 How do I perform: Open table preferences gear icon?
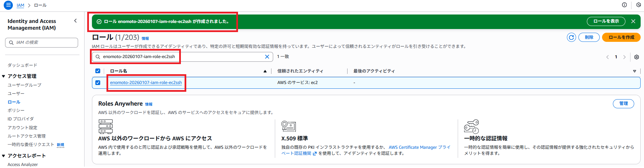[x=637, y=57]
